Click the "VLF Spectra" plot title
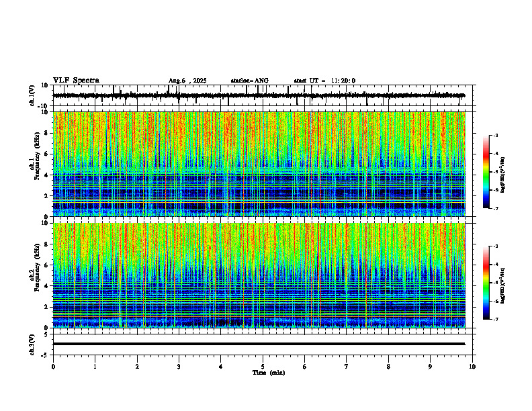This screenshot has height=411, width=532. click(x=76, y=81)
